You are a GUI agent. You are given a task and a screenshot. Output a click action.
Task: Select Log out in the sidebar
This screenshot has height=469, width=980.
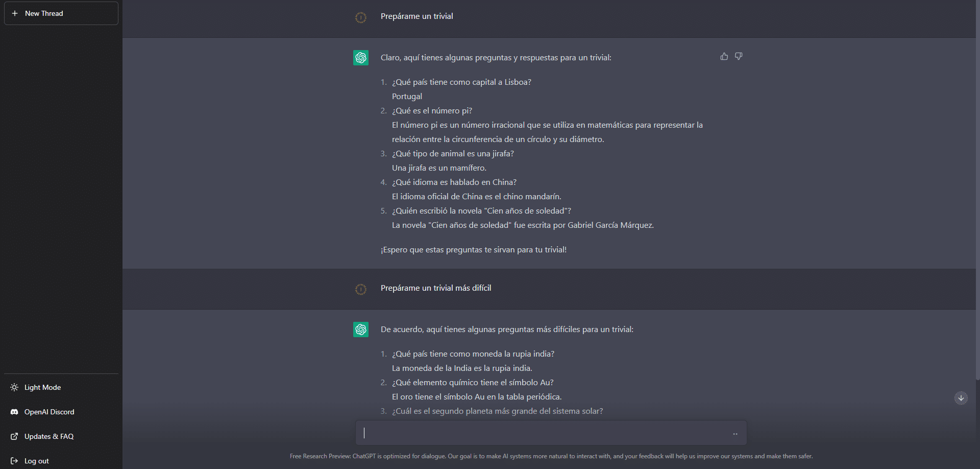pos(37,461)
